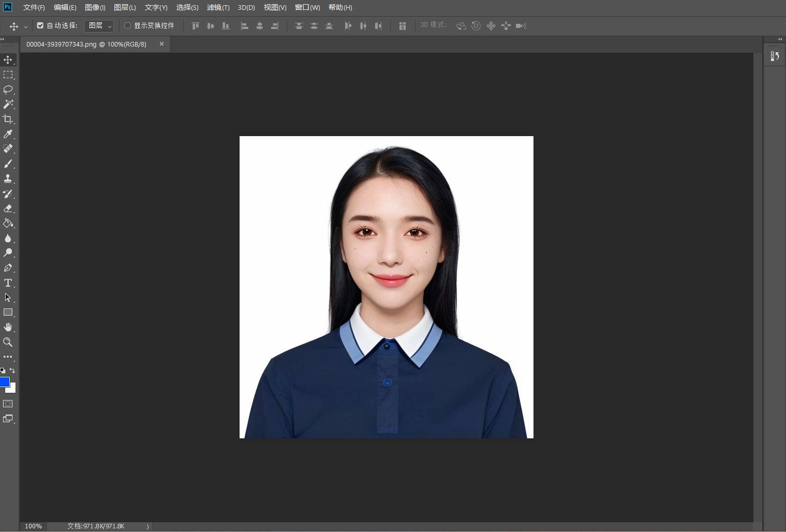The height and width of the screenshot is (532, 786).
Task: Click the 100% zoom level field
Action: click(33, 526)
